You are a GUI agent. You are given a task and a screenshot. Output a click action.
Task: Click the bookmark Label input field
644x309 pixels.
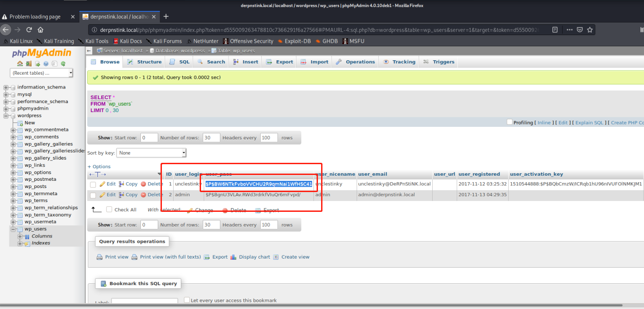[x=144, y=301]
